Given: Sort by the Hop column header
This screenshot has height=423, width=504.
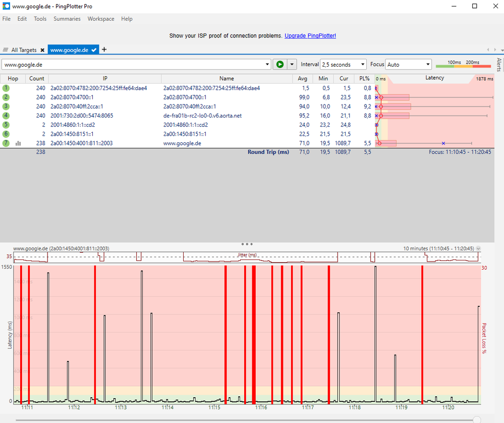Looking at the screenshot, I should pyautogui.click(x=13, y=78).
